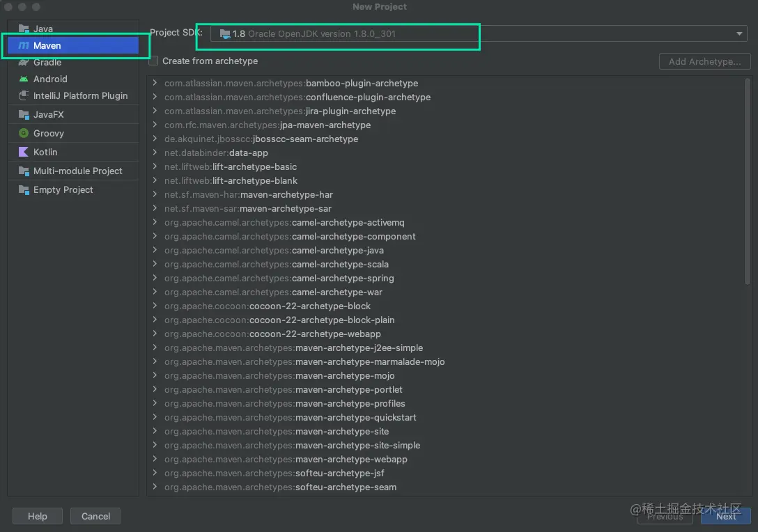The image size is (758, 532).
Task: Click the Maven 'm' icon
Action: click(x=23, y=45)
